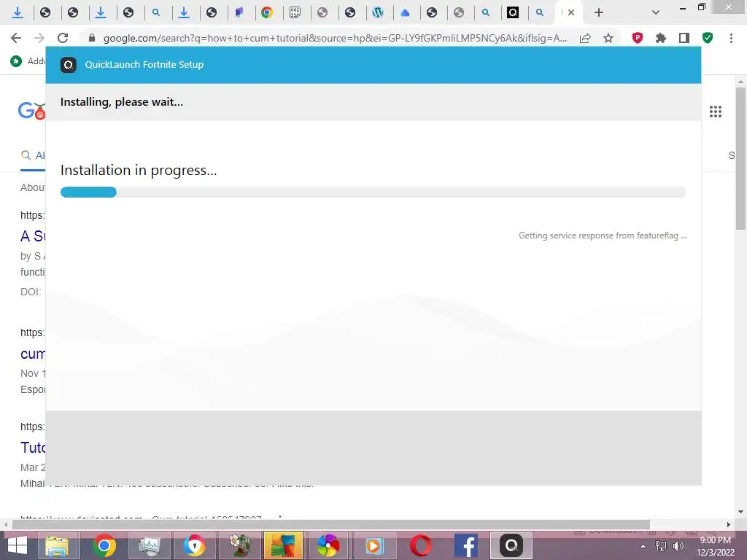The image size is (747, 560).
Task: Click the QuickLaunch Fortnite Setup title
Action: pyautogui.click(x=144, y=65)
